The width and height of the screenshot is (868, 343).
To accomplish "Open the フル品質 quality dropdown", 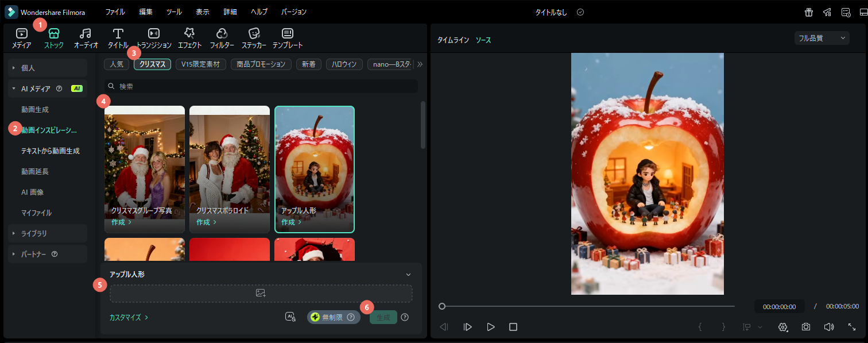I will coord(821,37).
